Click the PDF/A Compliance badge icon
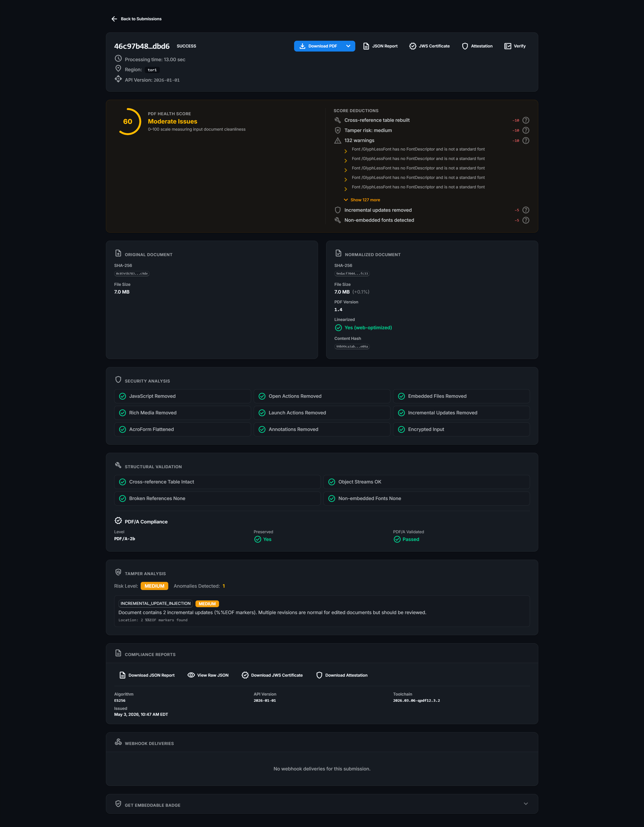The image size is (644, 827). 118,521
